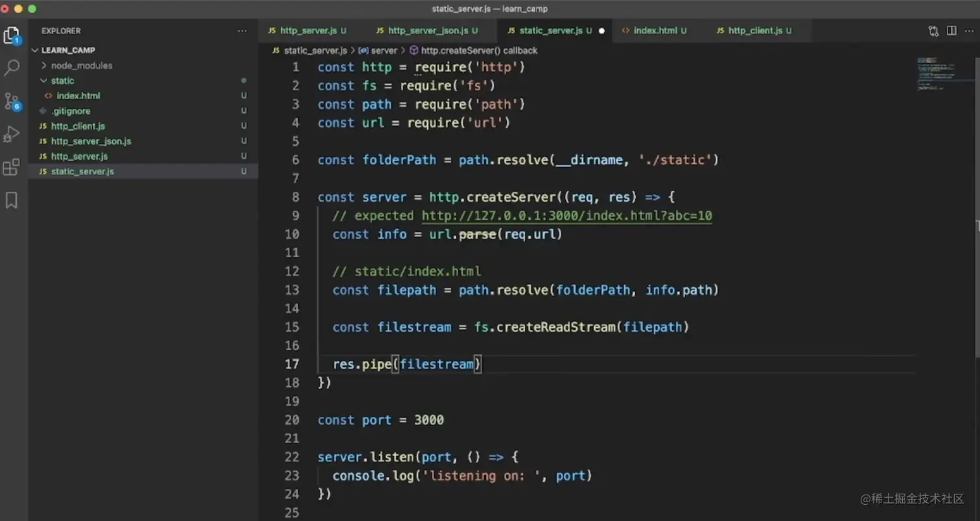Viewport: 980px width, 521px height.
Task: Open Explorer panel more actions ellipsis
Action: point(242,30)
